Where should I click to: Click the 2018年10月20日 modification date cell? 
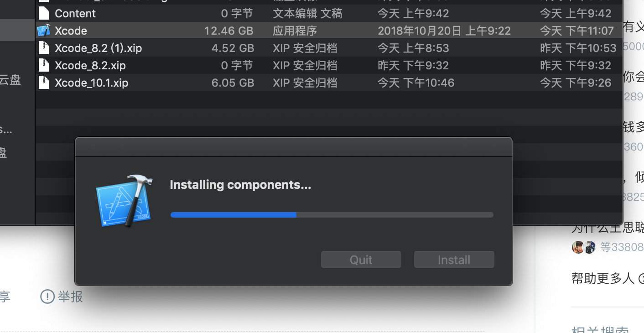(444, 31)
